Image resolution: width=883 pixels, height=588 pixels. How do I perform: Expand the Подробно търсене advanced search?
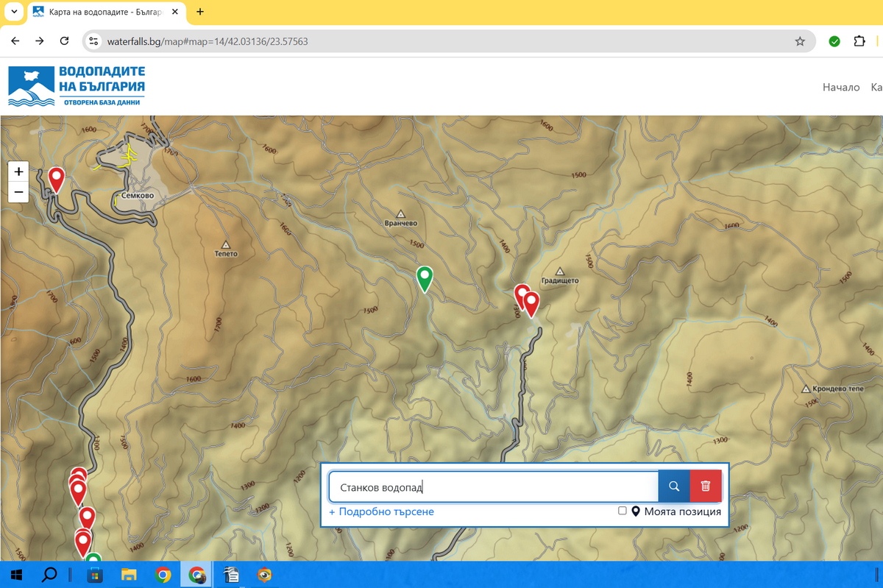pos(381,511)
